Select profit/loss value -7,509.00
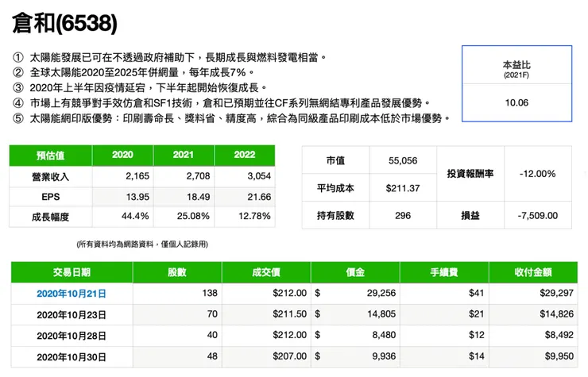Image resolution: width=588 pixels, height=377 pixels. point(537,215)
